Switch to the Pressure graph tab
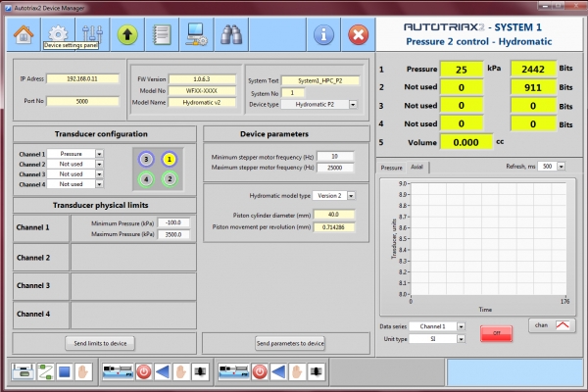This screenshot has width=588, height=392. coord(391,168)
